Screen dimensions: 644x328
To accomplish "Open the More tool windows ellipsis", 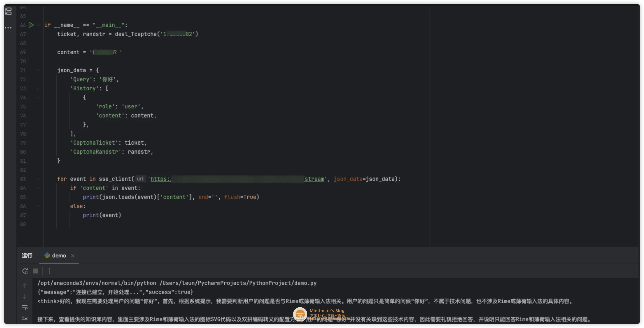I will (8, 28).
